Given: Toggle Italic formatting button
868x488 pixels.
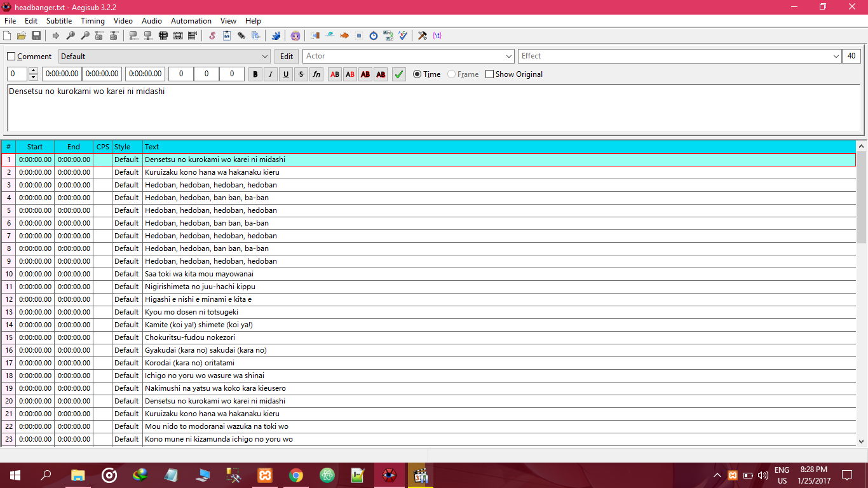Looking at the screenshot, I should pyautogui.click(x=271, y=74).
